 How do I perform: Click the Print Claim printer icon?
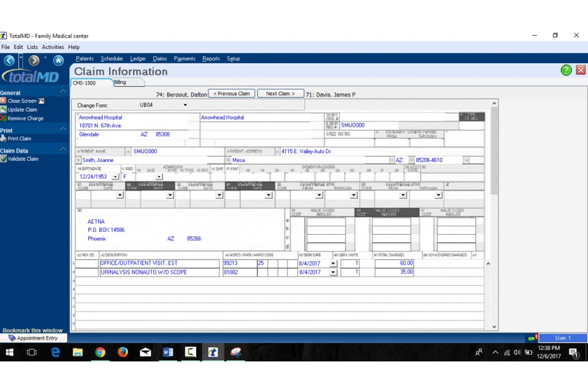3,138
